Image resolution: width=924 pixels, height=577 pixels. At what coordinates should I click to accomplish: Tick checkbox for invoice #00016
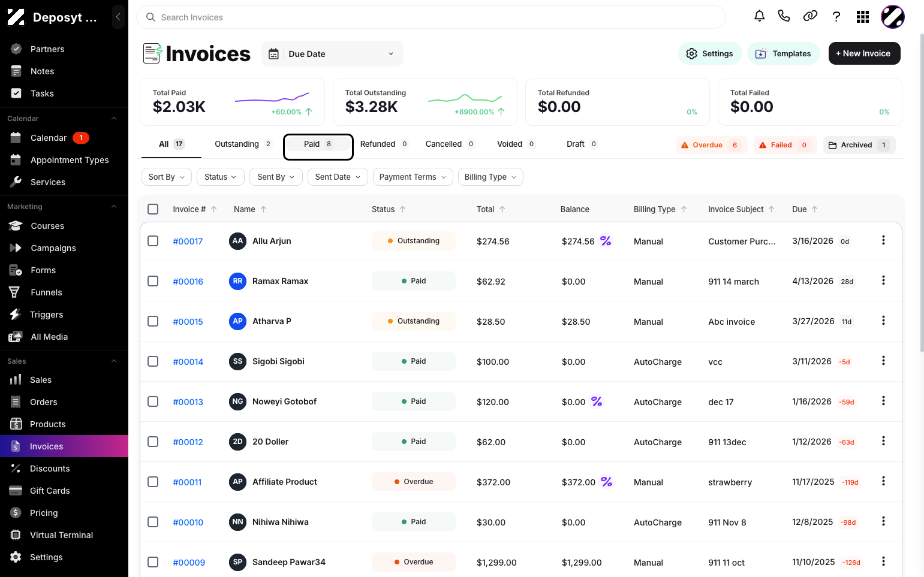(153, 281)
